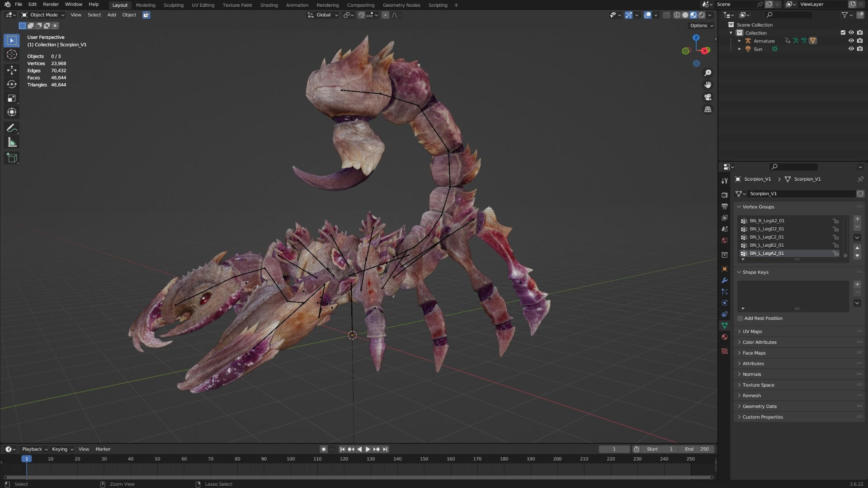Enable Add Rest Position checkbox
The image size is (868, 488).
coord(740,319)
